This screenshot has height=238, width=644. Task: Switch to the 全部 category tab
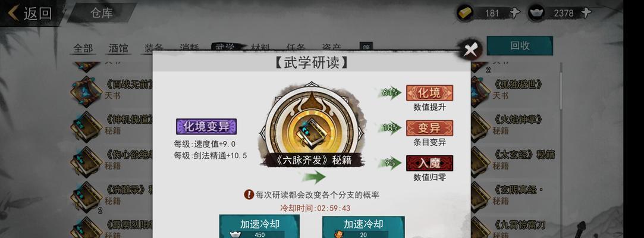[x=83, y=48]
